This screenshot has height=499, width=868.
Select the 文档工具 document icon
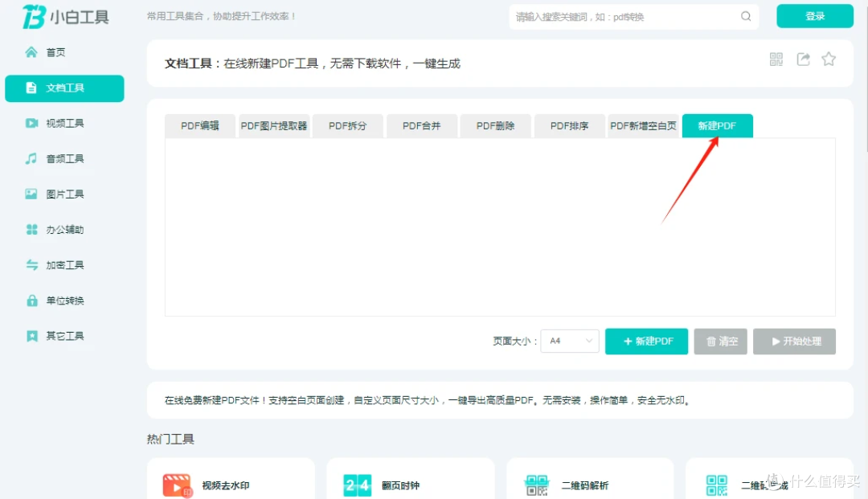31,88
